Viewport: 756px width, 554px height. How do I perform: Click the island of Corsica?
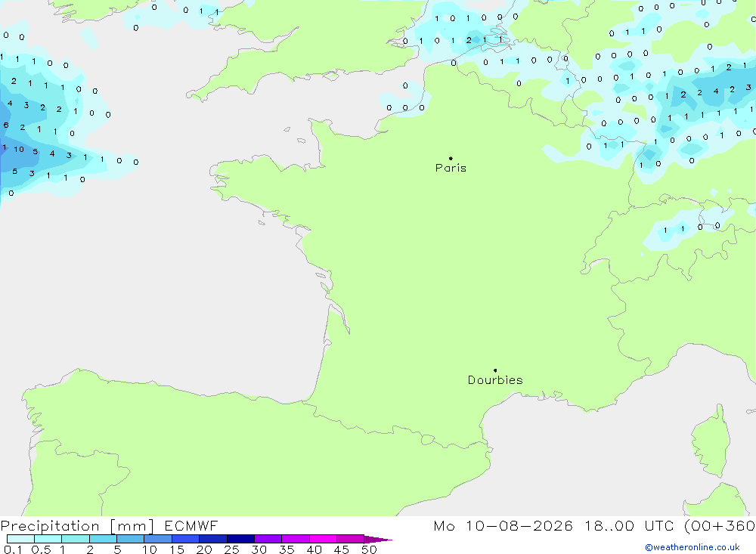(x=711, y=441)
